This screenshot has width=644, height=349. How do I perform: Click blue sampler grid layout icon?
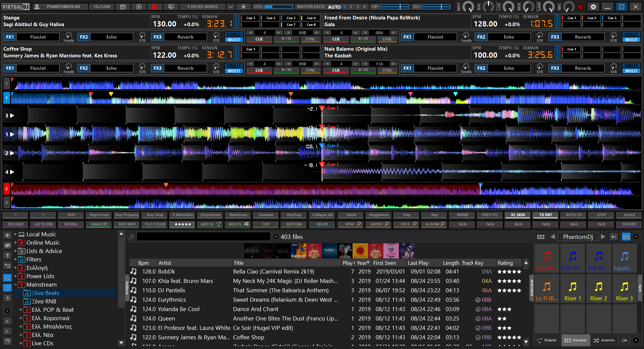(626, 237)
